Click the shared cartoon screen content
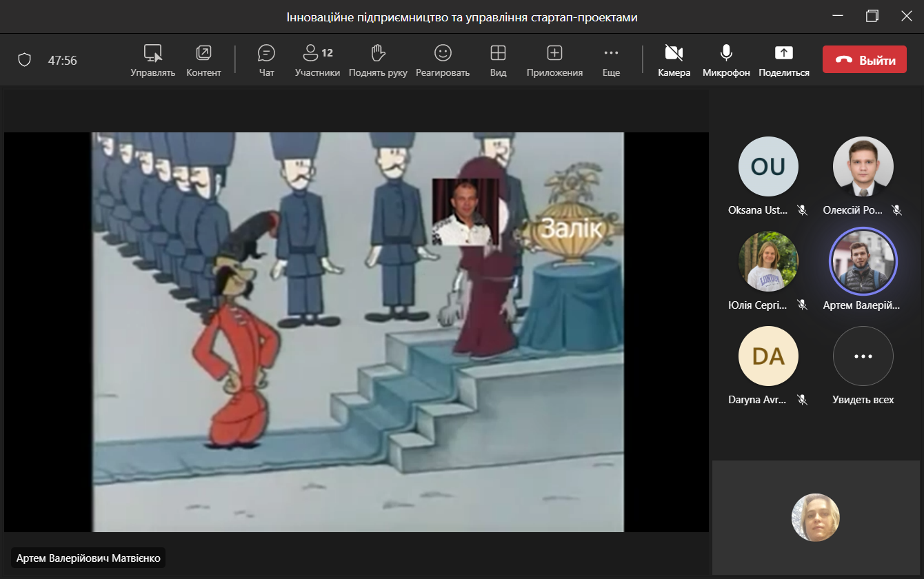The height and width of the screenshot is (579, 924). [357, 332]
